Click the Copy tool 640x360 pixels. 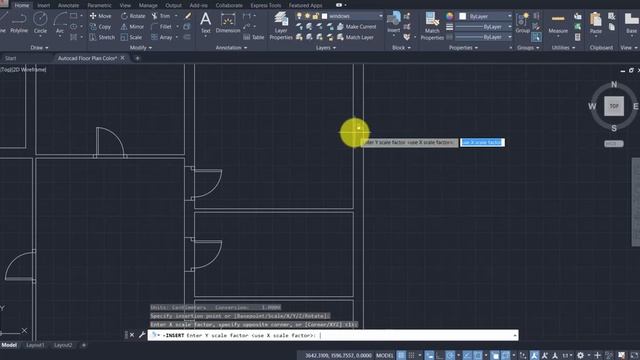point(100,27)
